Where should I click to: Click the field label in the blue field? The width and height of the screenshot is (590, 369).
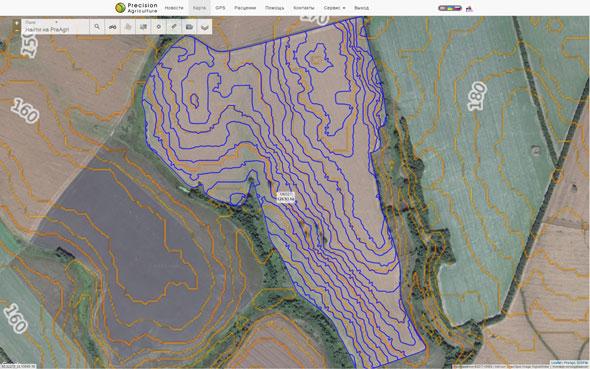(x=286, y=197)
